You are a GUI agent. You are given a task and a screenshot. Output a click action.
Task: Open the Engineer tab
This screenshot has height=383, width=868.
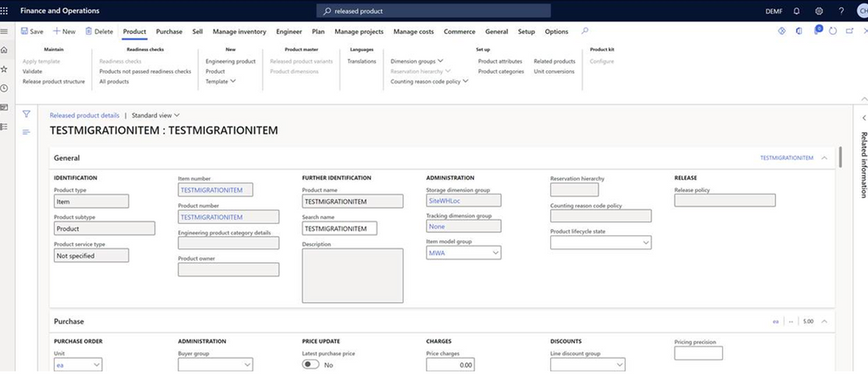click(289, 31)
